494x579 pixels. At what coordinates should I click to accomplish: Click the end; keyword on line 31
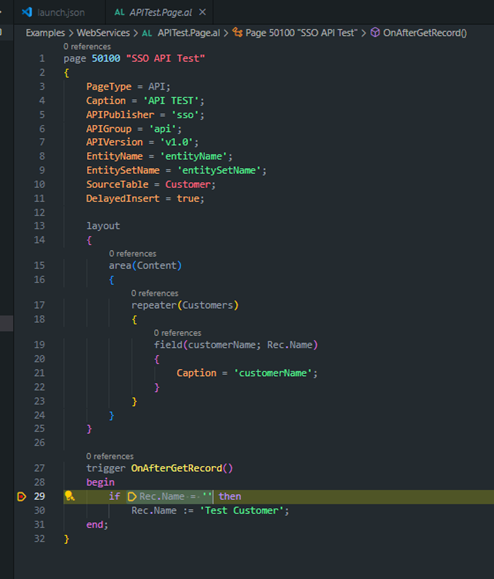click(97, 524)
